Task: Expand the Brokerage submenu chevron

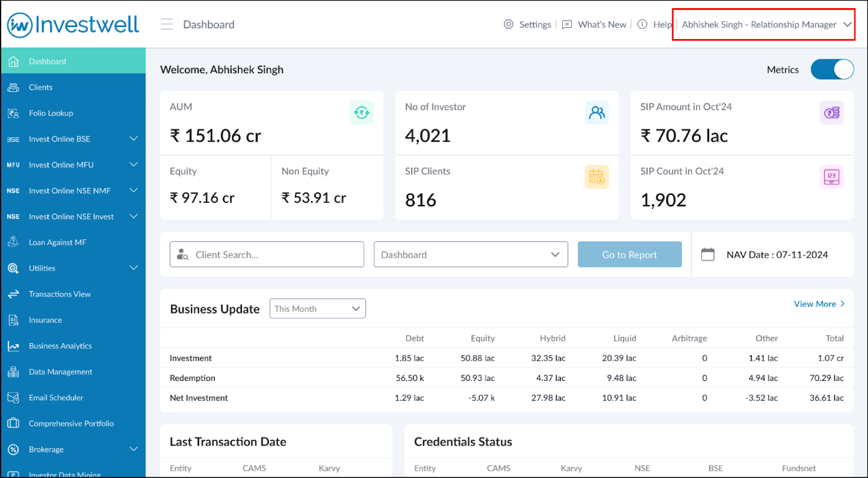Action: (133, 449)
